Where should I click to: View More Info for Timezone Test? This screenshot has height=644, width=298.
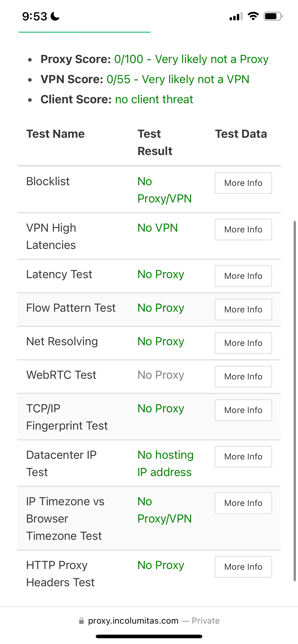[x=243, y=503]
